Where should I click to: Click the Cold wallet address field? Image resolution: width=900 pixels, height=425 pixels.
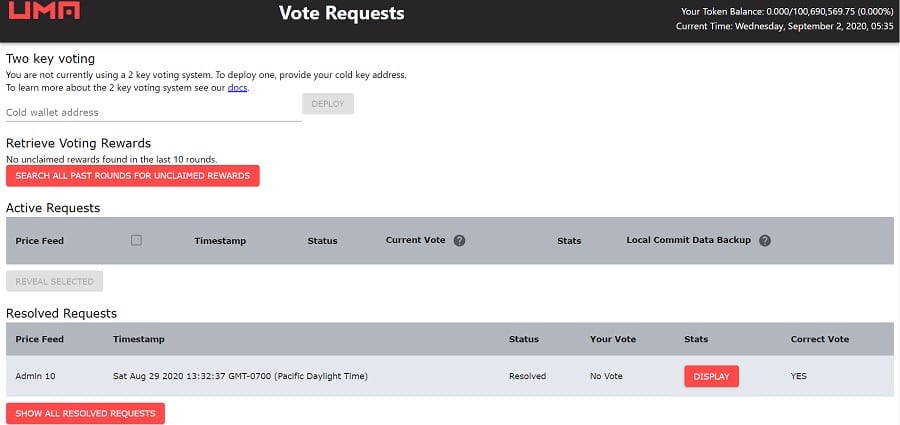pos(153,112)
